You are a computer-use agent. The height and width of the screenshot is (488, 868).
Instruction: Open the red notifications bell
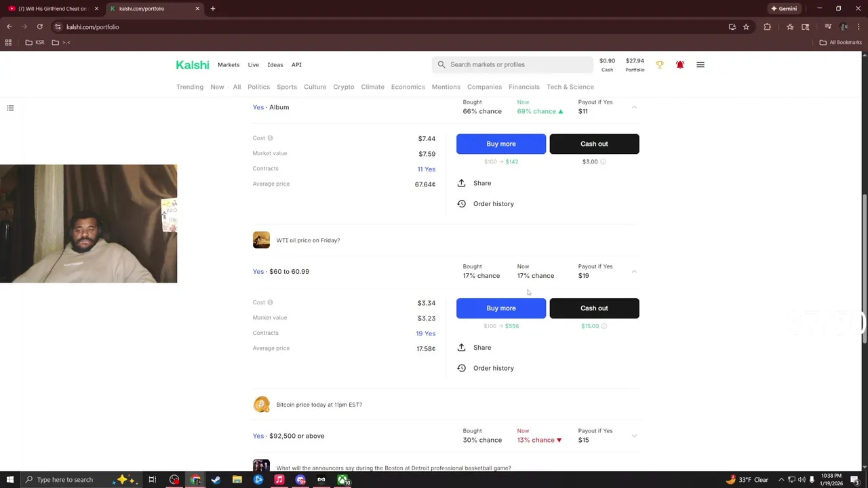[x=679, y=65]
